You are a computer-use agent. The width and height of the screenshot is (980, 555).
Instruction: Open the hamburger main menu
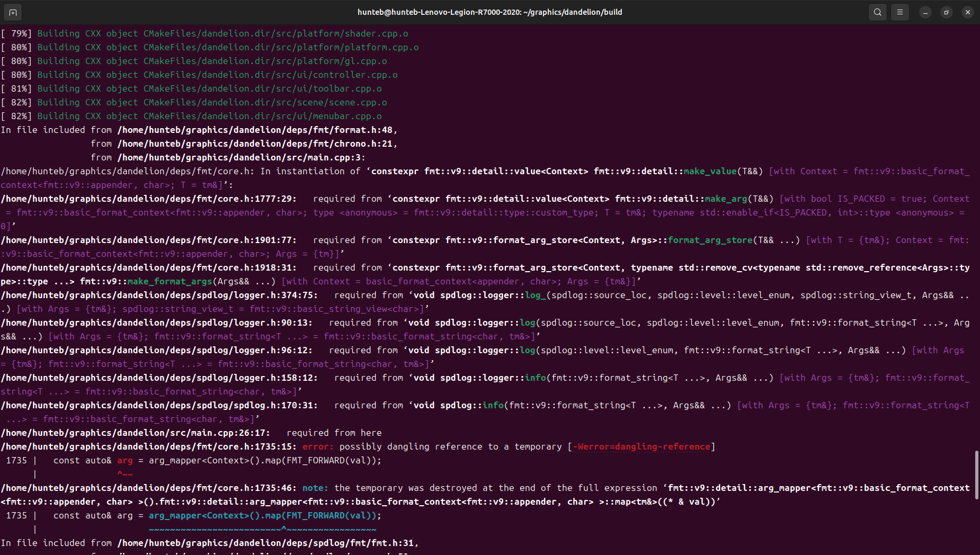pos(900,12)
